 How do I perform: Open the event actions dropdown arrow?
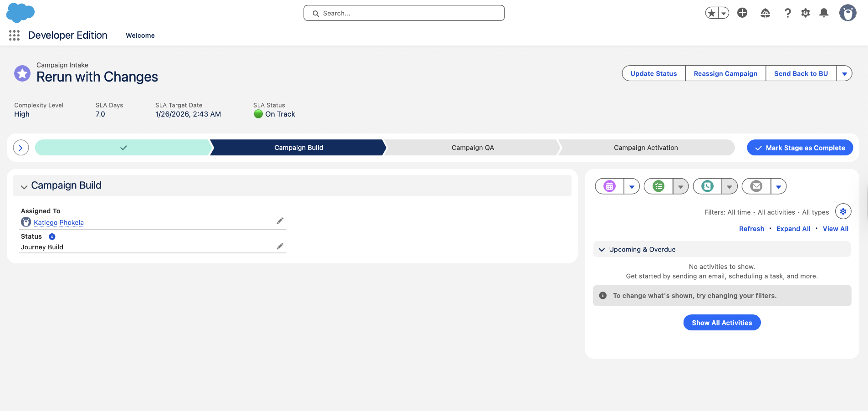pyautogui.click(x=632, y=186)
